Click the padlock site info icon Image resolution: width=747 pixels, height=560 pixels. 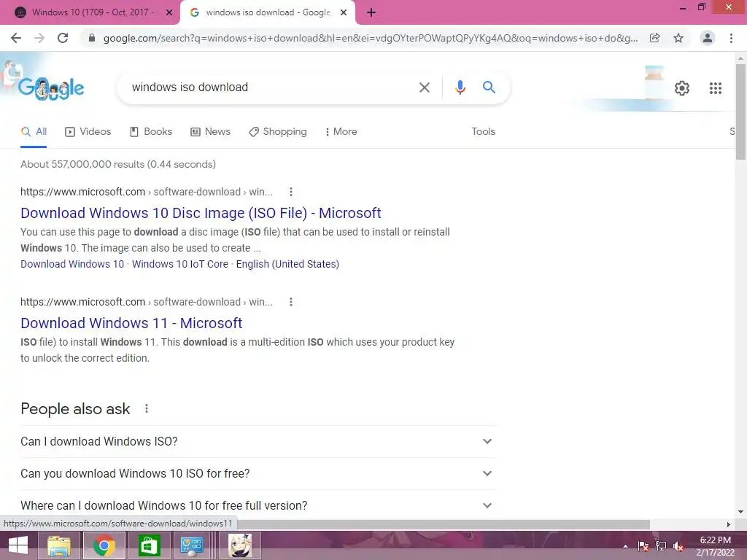(92, 38)
